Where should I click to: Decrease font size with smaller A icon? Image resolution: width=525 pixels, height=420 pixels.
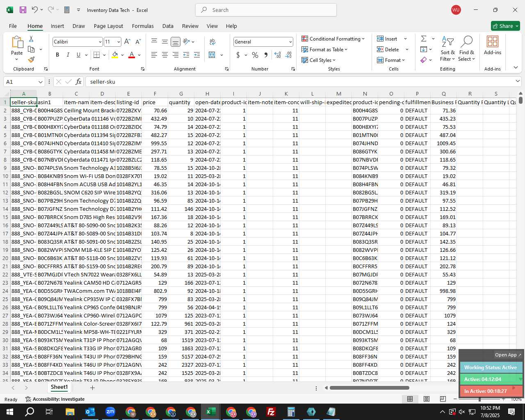(138, 41)
